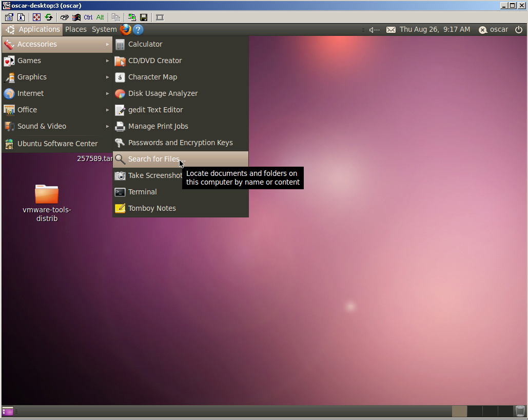Click the transfer files (copy) VNC icon
The image size is (528, 420).
[x=116, y=17]
